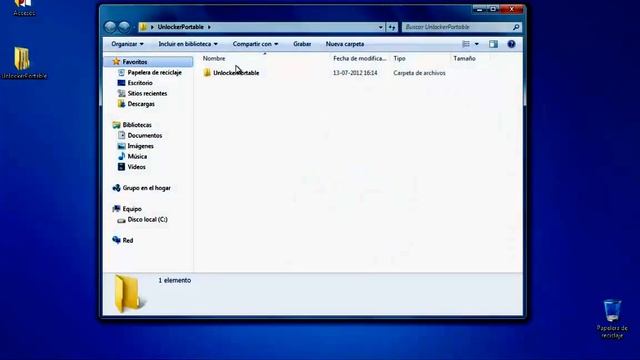The height and width of the screenshot is (360, 640).
Task: Open help via the blue question icon
Action: 511,44
